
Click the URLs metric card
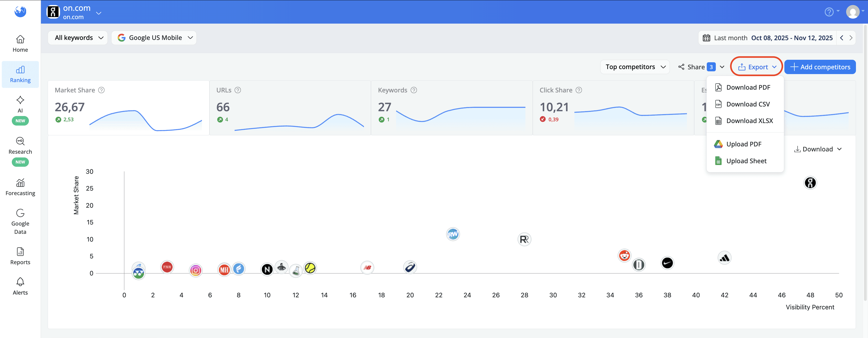click(290, 108)
